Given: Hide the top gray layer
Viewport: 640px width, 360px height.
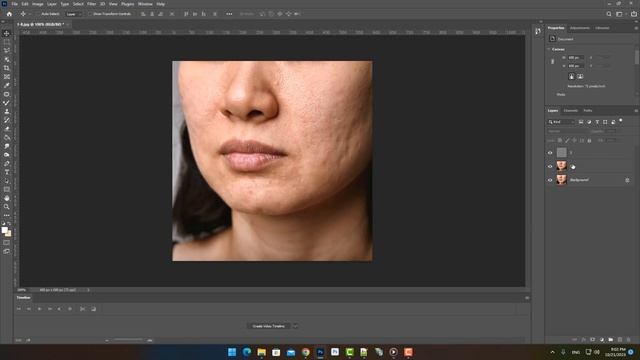Looking at the screenshot, I should click(x=550, y=153).
